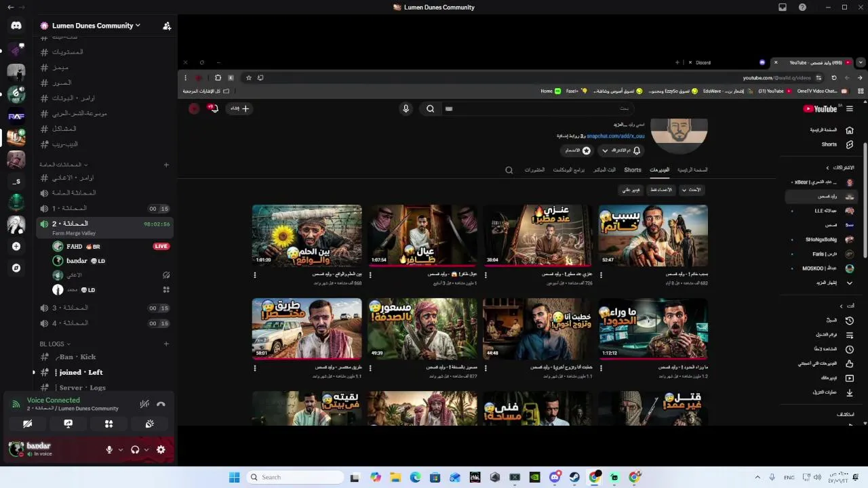
Task: Click the 52:47 video thumbnail in stream
Action: [x=653, y=235]
